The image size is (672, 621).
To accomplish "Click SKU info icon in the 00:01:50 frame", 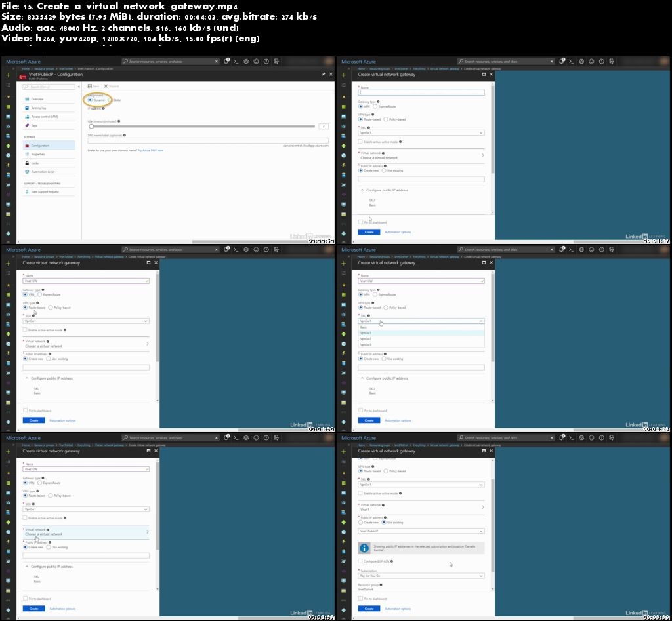I will 33,315.
